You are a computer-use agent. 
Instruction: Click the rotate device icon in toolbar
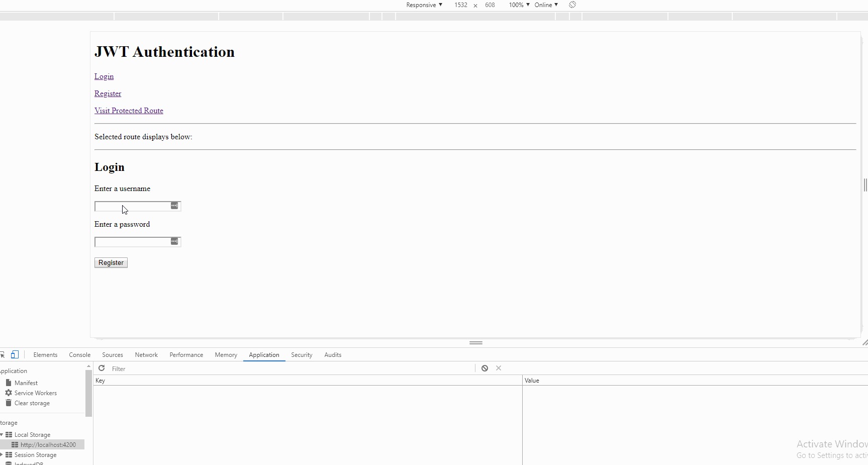[572, 5]
